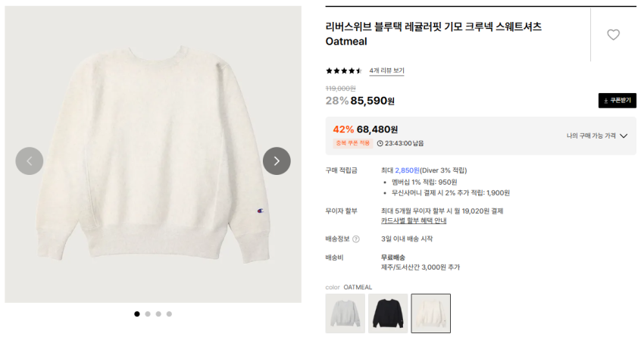The width and height of the screenshot is (644, 337).
Task: Click the star rating icons
Action: (344, 71)
